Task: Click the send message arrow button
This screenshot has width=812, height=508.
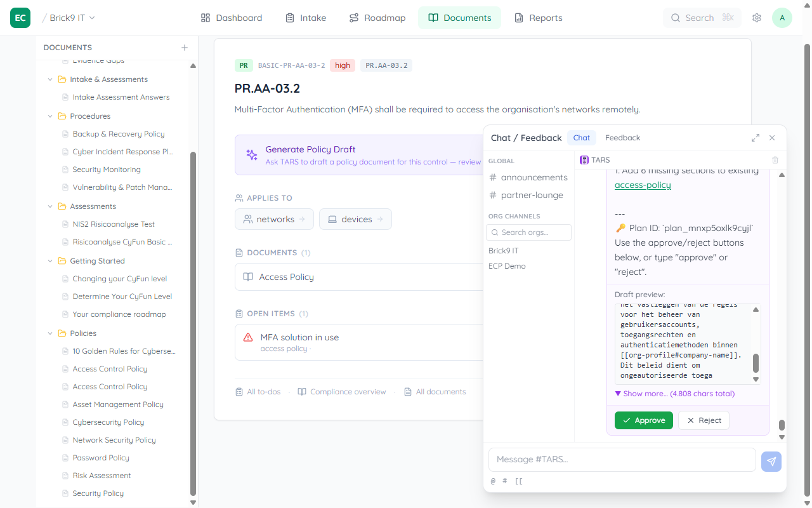Action: [771, 462]
